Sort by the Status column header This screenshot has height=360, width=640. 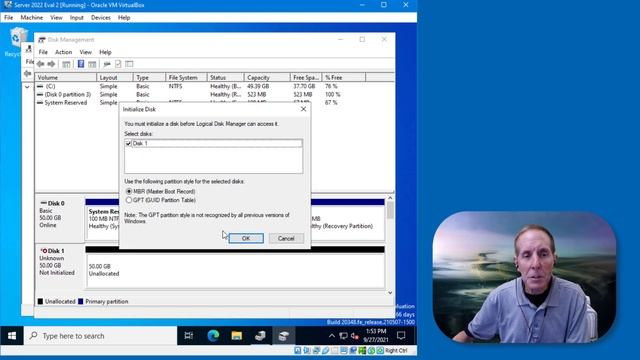click(x=225, y=77)
